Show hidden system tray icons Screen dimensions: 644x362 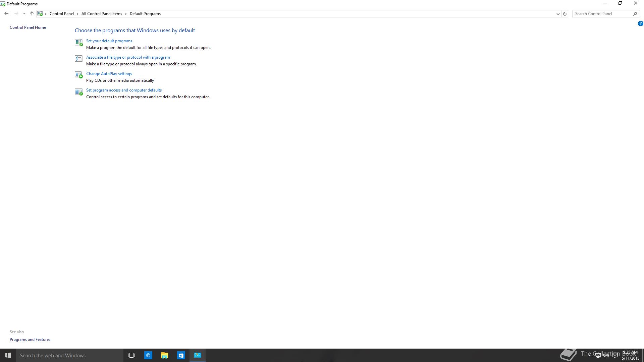[589, 355]
